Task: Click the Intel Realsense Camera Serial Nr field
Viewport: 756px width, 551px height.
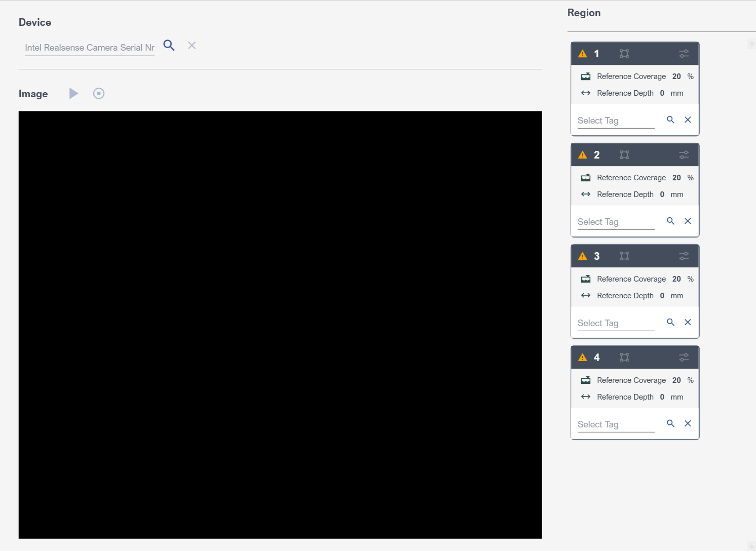Action: pyautogui.click(x=89, y=48)
